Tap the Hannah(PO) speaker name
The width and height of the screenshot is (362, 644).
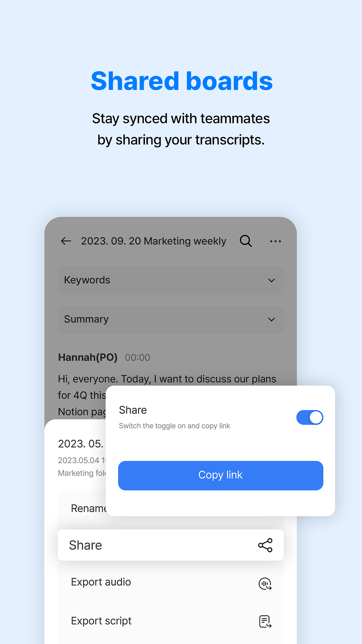88,357
